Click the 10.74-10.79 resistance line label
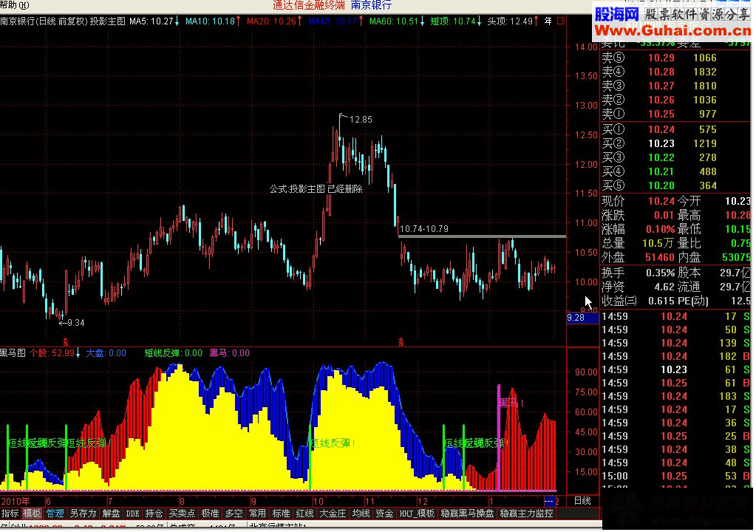The height and width of the screenshot is (532, 756). (x=423, y=229)
